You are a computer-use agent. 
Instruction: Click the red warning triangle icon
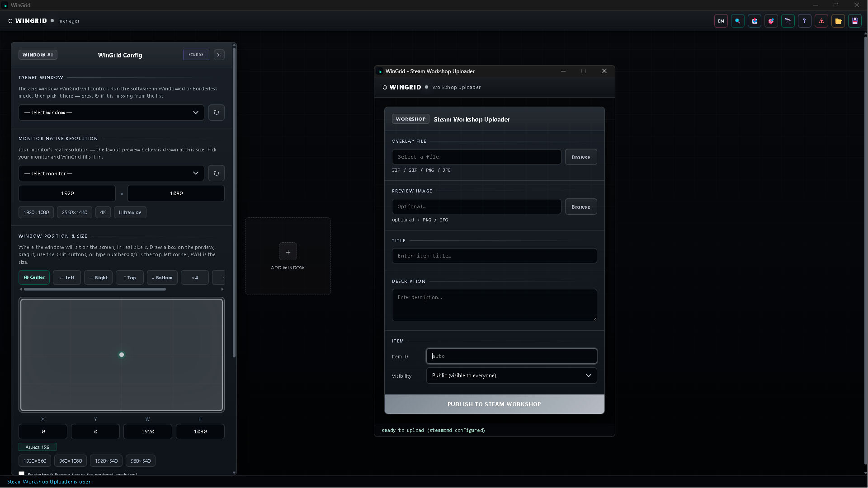tap(821, 21)
